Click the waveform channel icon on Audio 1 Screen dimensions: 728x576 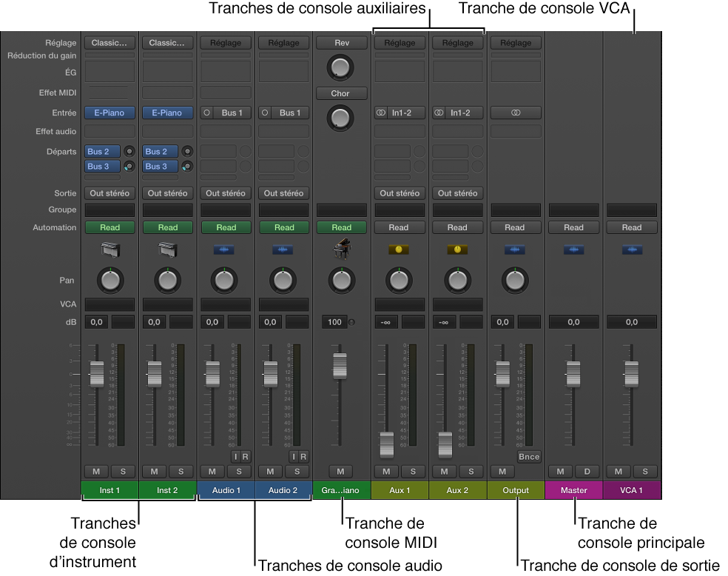[226, 250]
